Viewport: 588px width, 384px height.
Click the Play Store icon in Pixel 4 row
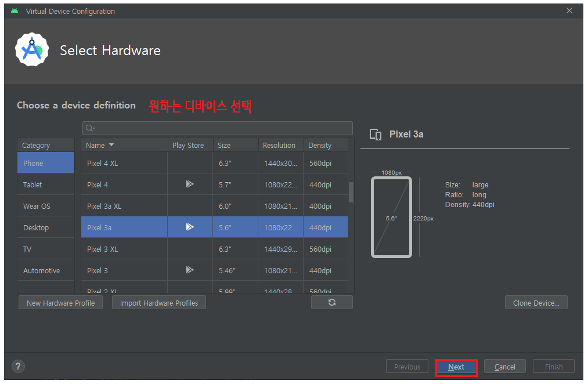pyautogui.click(x=190, y=184)
